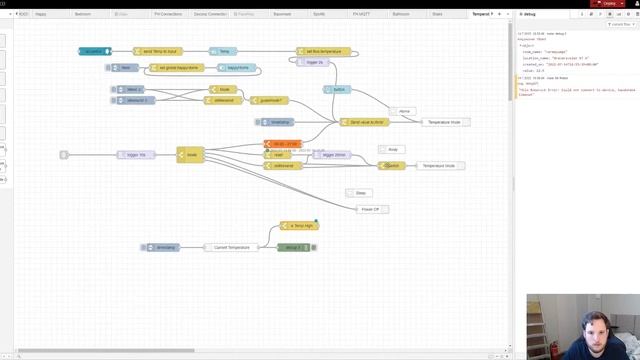Click the webcam video thumbnail

tap(583, 327)
